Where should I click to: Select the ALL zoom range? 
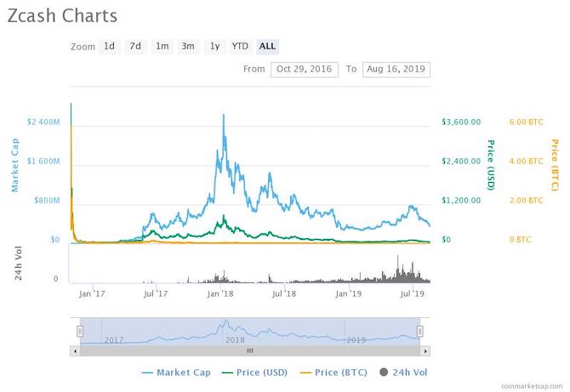[267, 47]
